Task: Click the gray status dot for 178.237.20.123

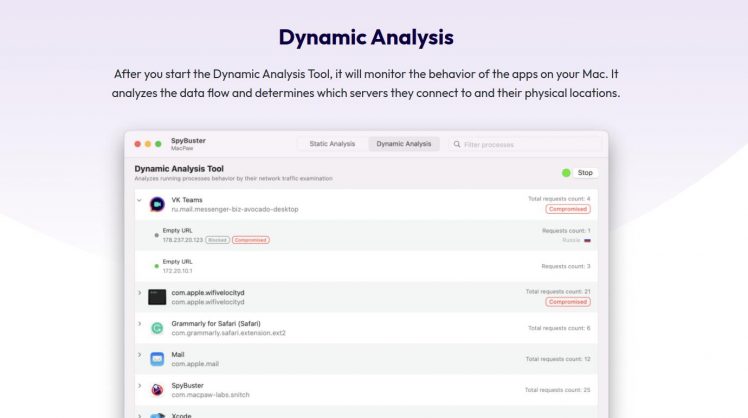Action: pos(156,236)
